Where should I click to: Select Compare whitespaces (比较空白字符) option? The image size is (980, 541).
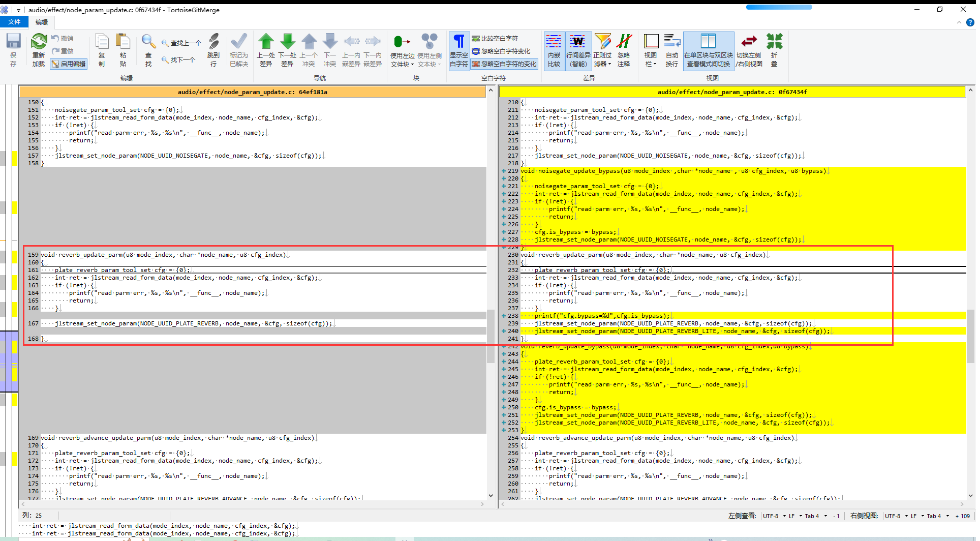495,38
